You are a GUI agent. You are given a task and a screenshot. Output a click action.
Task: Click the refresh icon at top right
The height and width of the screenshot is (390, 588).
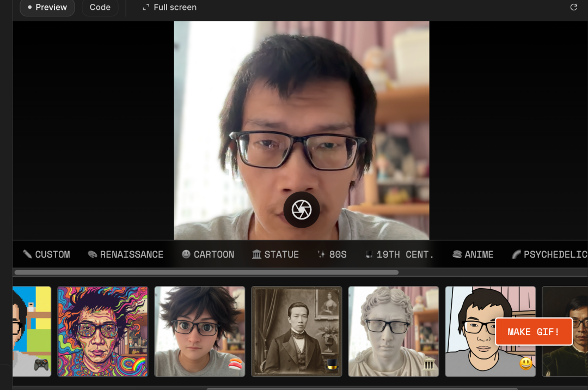point(573,7)
